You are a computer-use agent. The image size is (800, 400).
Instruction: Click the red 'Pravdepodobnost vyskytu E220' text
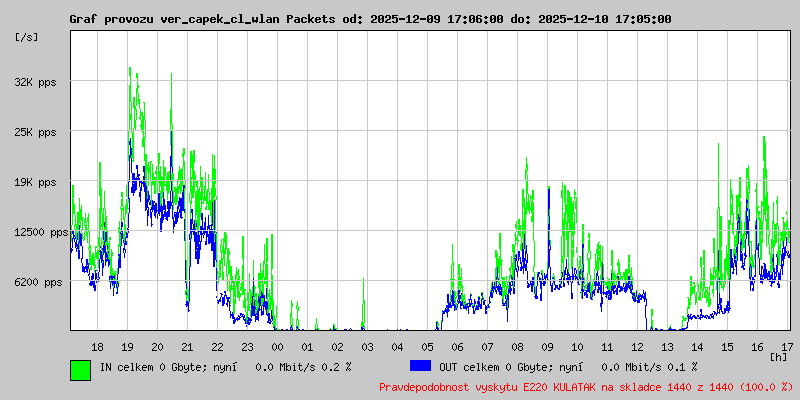pyautogui.click(x=462, y=387)
